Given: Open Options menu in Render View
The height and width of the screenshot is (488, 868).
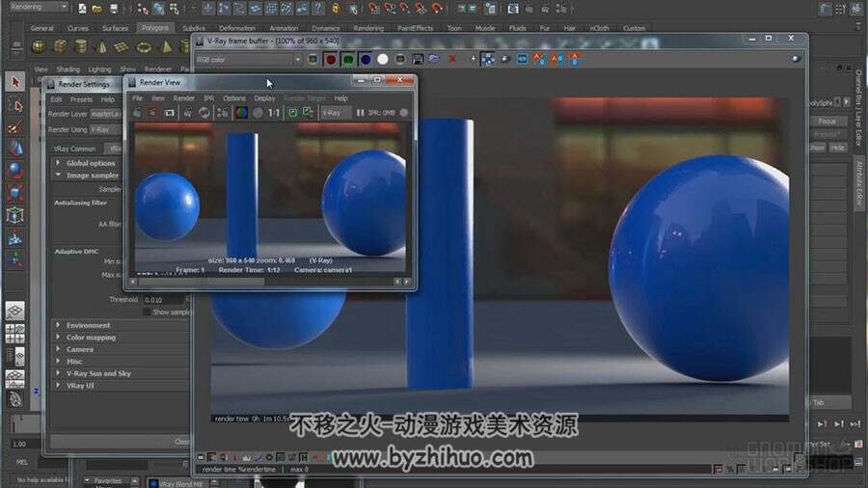Looking at the screenshot, I should coord(234,98).
